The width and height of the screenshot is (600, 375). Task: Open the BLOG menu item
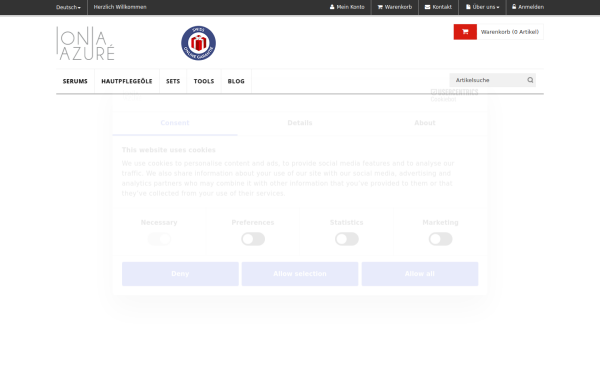(236, 81)
